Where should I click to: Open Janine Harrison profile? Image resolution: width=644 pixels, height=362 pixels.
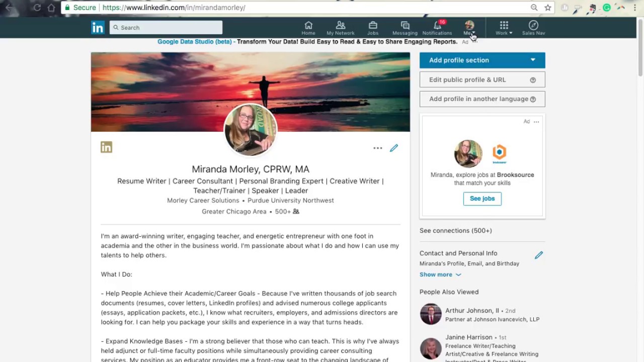coord(469,337)
